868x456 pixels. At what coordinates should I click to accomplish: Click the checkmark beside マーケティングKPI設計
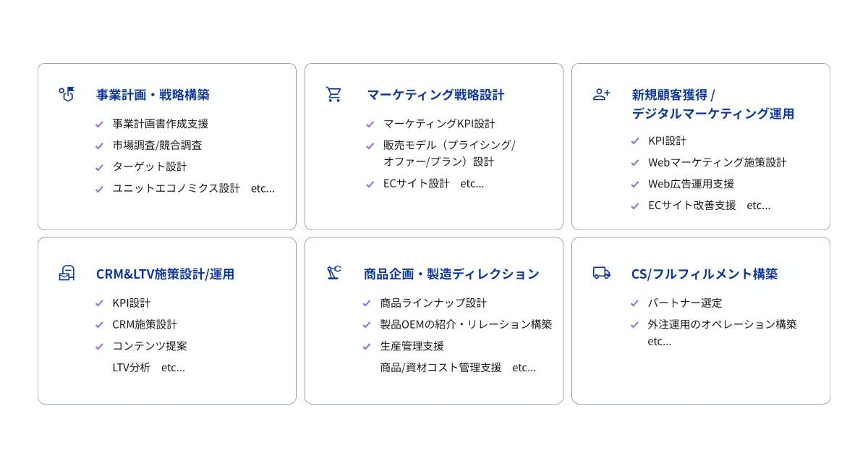click(370, 124)
